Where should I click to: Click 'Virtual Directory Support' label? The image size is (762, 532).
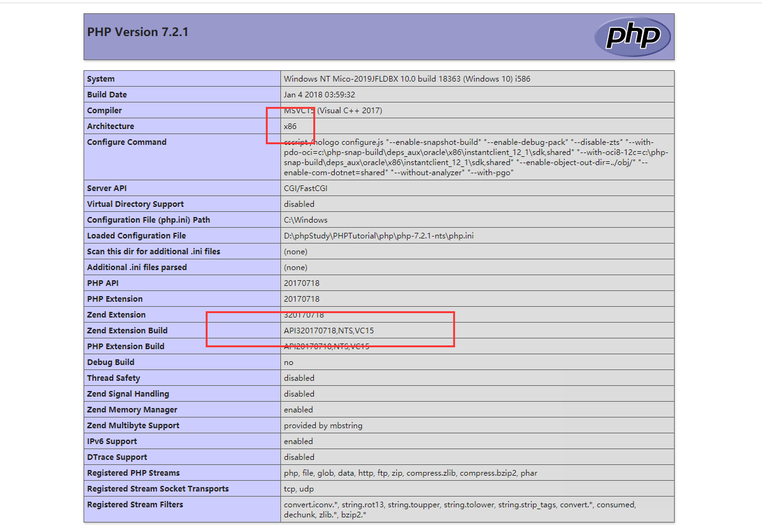(135, 204)
